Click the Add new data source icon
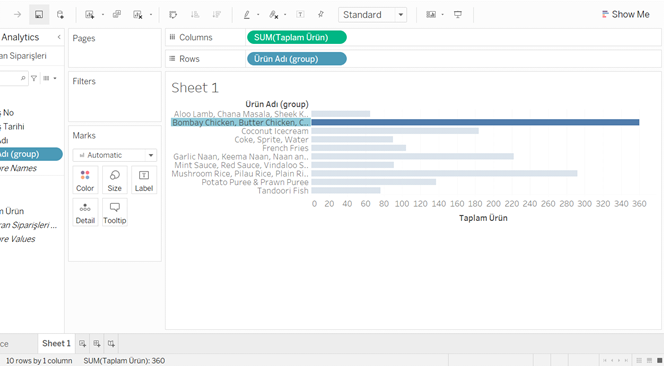Screen dimensions: 664x366 click(60, 14)
